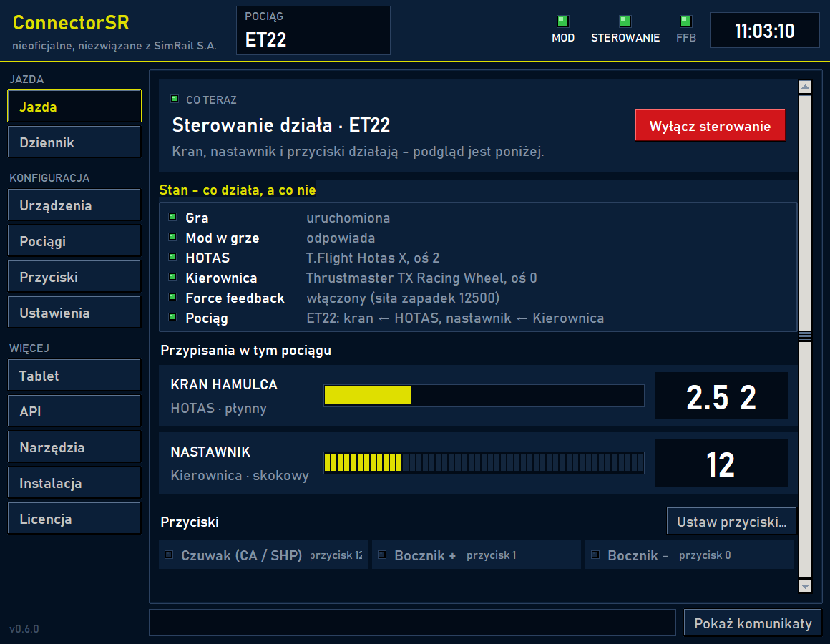Open the Dziennik page
This screenshot has width=830, height=644.
tap(74, 142)
